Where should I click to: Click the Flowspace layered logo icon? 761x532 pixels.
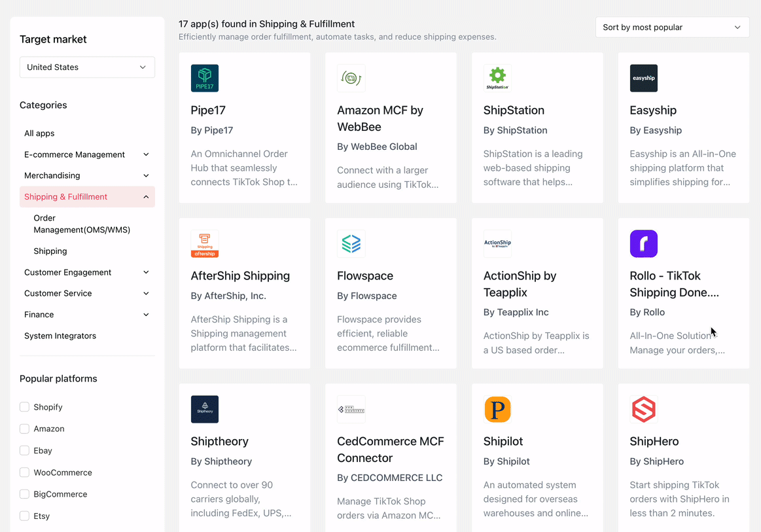(x=351, y=244)
